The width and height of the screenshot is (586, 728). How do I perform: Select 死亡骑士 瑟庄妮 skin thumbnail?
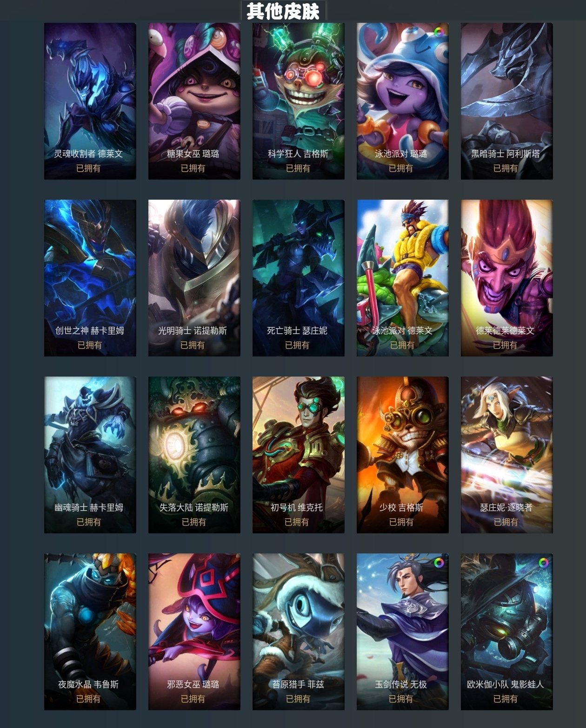coord(299,278)
